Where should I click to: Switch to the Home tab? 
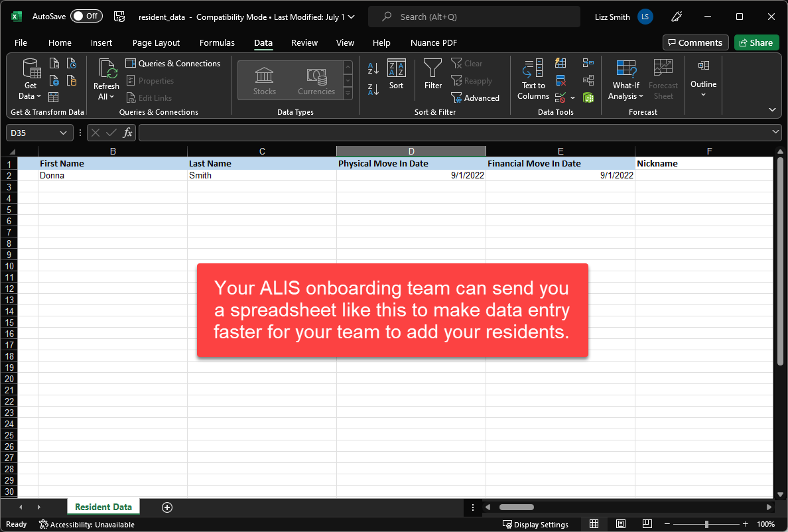pos(60,42)
